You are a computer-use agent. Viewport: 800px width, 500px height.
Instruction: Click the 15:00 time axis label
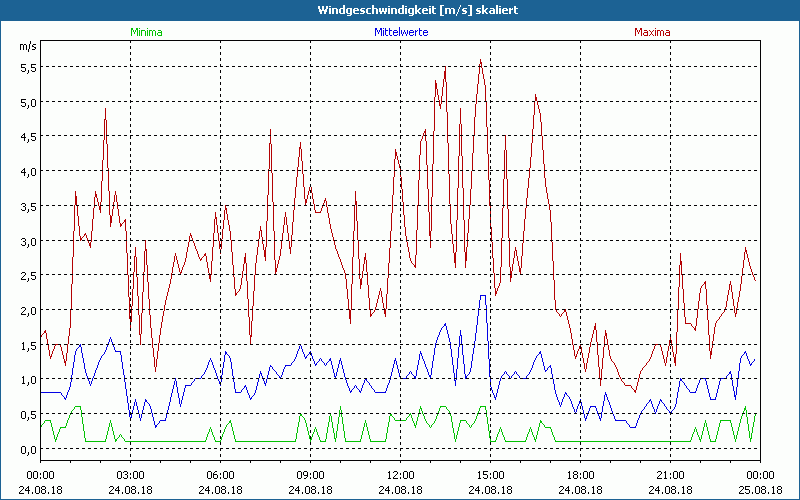pyautogui.click(x=490, y=474)
